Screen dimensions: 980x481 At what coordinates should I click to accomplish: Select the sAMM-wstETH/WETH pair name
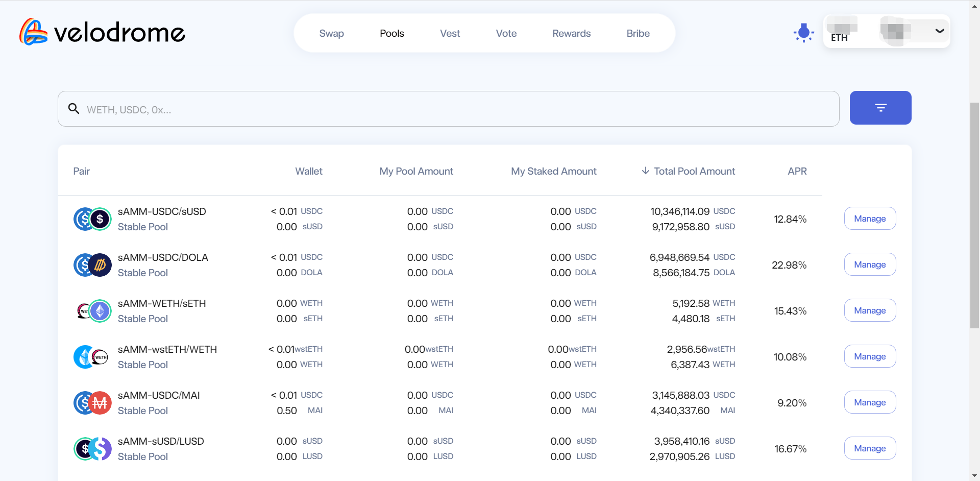(167, 349)
